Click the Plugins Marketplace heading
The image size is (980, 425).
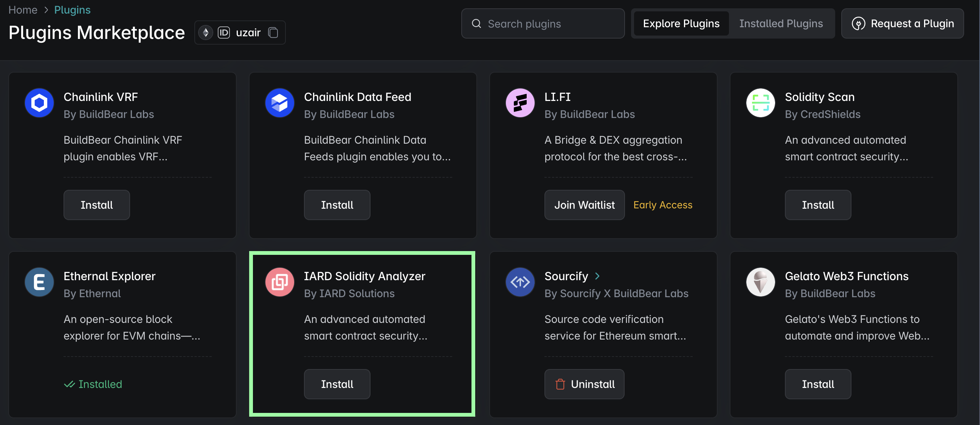coord(97,33)
